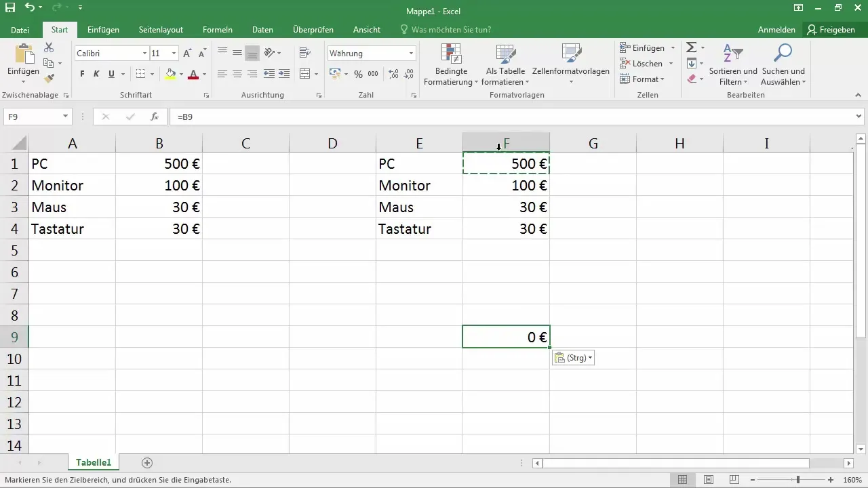Click the borders icon in Schriftart
The image size is (868, 488).
(x=140, y=74)
